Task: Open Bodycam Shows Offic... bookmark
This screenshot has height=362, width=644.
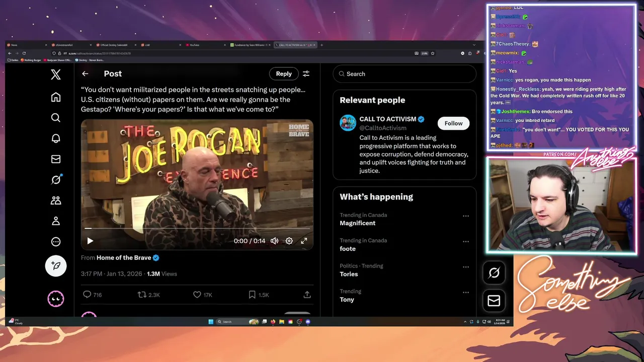Action: [58, 60]
